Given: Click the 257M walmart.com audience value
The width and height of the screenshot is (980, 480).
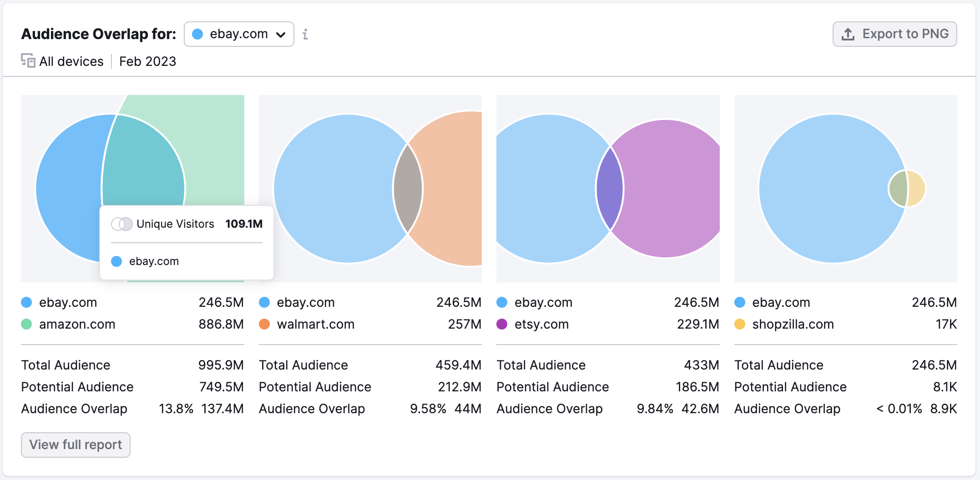Looking at the screenshot, I should pos(465,324).
